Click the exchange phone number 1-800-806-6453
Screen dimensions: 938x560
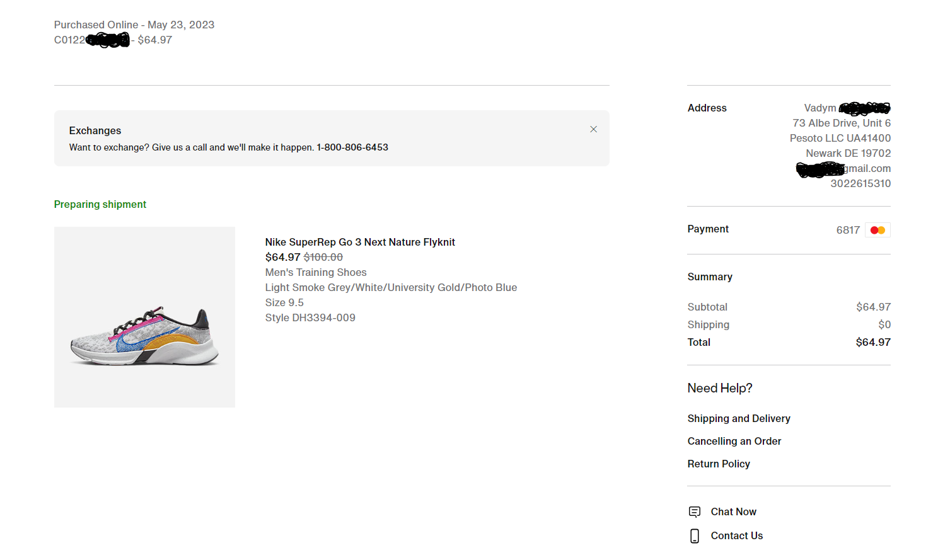coord(352,147)
